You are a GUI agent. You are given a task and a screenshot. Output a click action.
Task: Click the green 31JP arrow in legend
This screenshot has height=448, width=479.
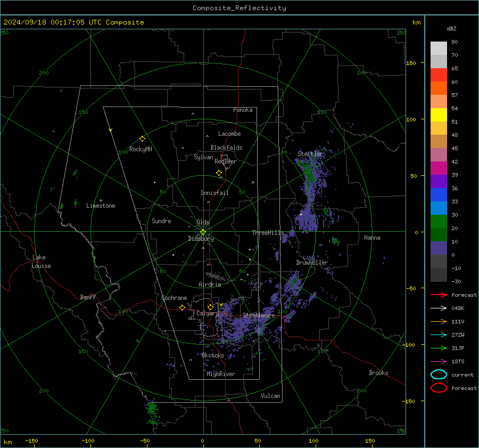439,348
